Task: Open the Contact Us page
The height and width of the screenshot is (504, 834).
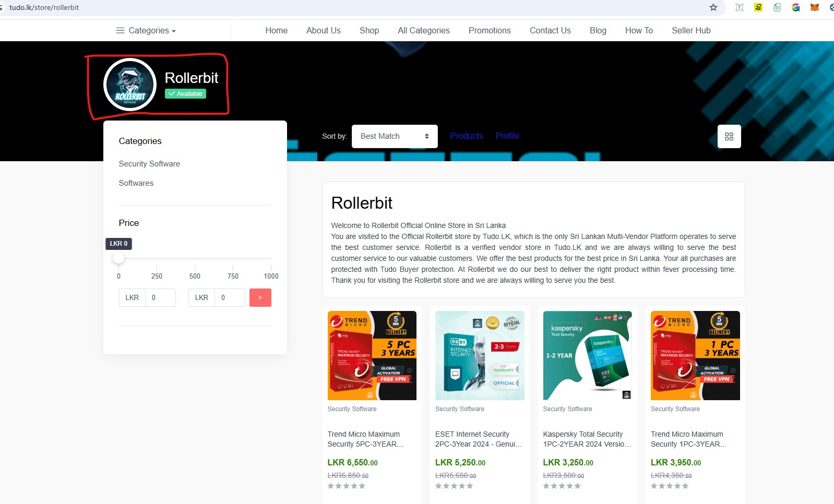Action: coord(550,30)
